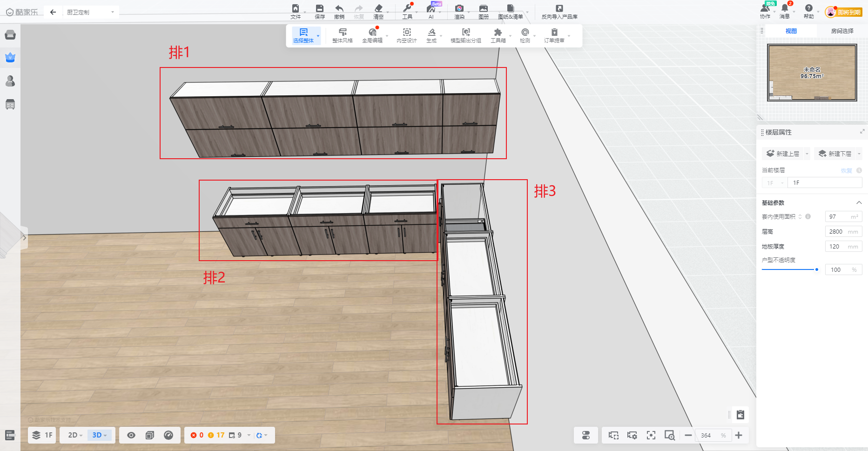868x451 pixels.
Task: Click the 撤销 (Undo) arrow icon
Action: pos(339,8)
